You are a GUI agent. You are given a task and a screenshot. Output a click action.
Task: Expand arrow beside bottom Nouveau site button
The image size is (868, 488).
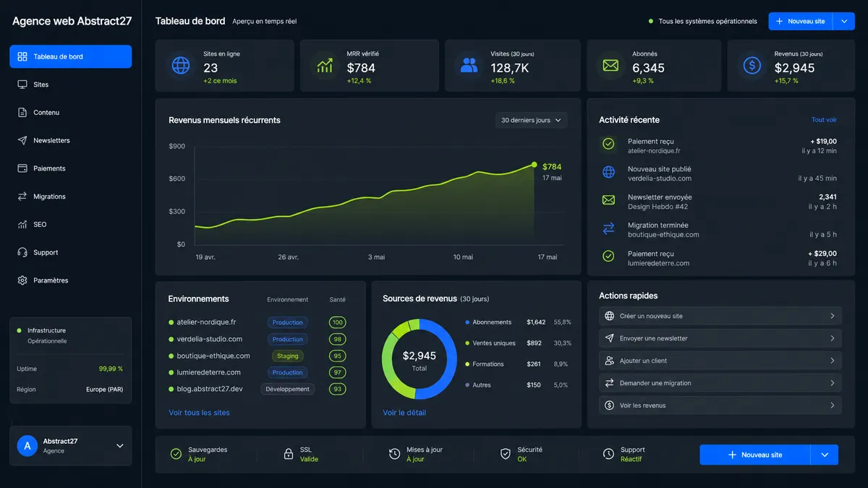pos(825,455)
